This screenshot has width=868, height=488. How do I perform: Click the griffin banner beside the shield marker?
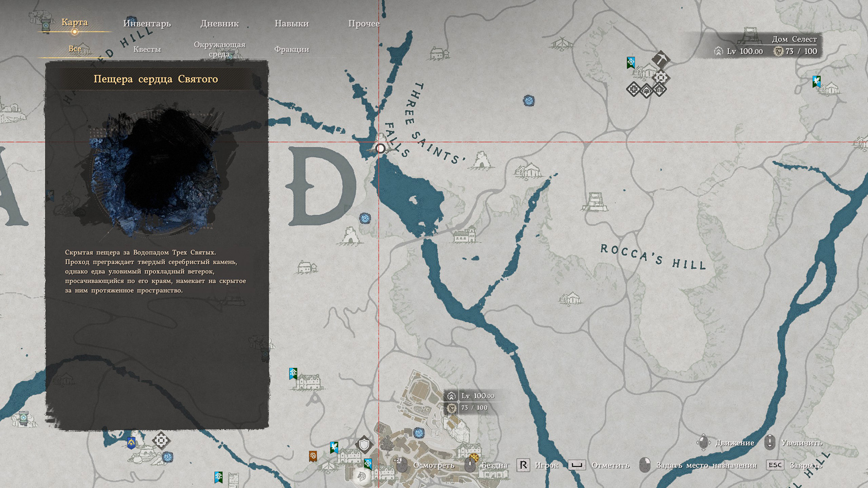pos(334,447)
